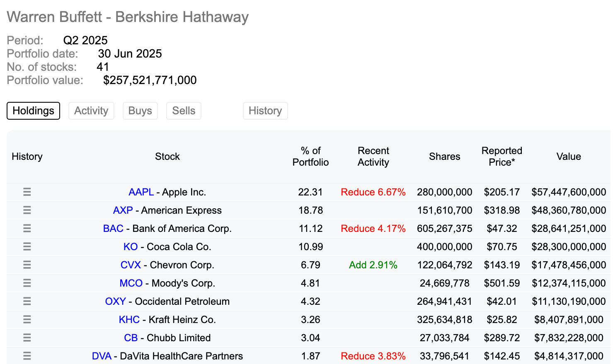The image size is (613, 364).
Task: Sort by Recent Activity column header
Action: click(373, 157)
